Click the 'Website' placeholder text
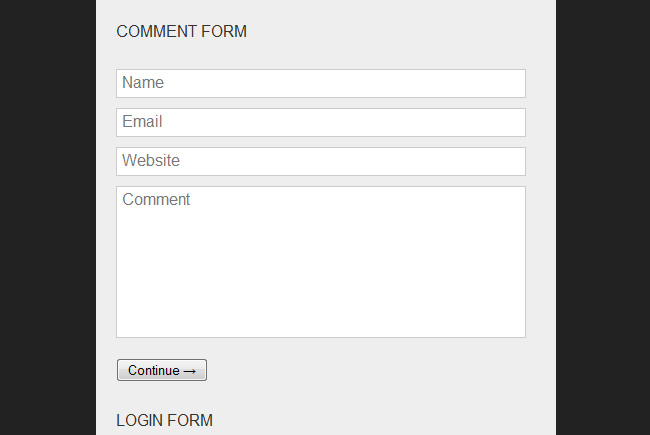The width and height of the screenshot is (650, 435). click(x=151, y=161)
